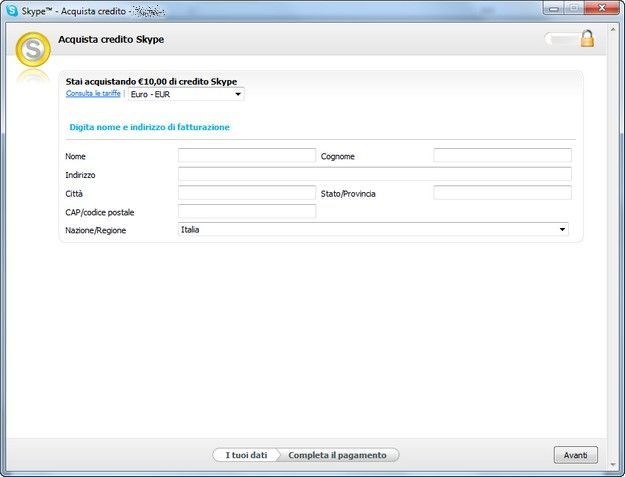Click the Acquista credito Skype header title

(111, 39)
